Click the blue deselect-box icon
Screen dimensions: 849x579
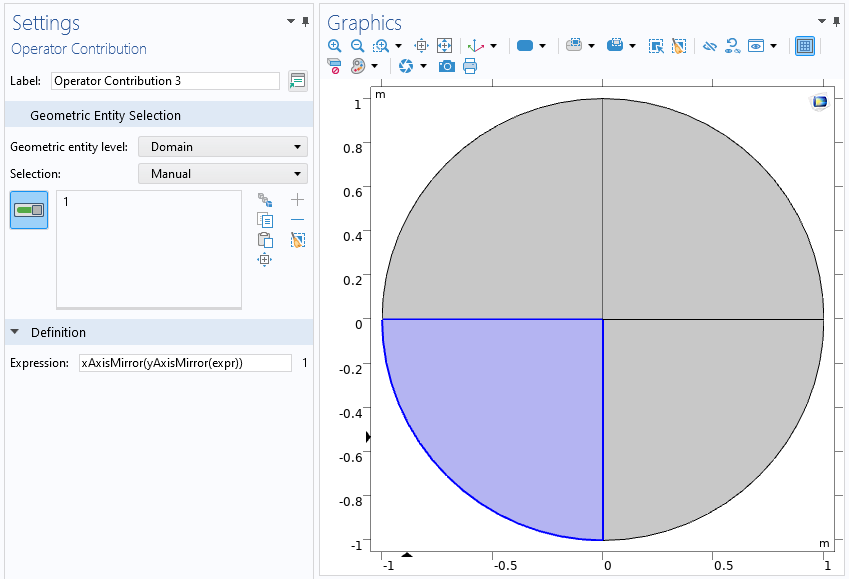click(615, 45)
